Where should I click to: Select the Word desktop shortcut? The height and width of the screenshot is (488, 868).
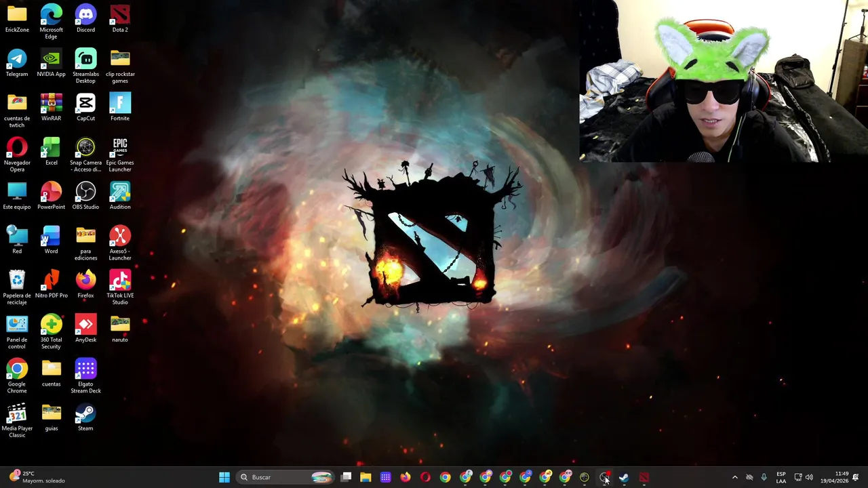pyautogui.click(x=51, y=240)
